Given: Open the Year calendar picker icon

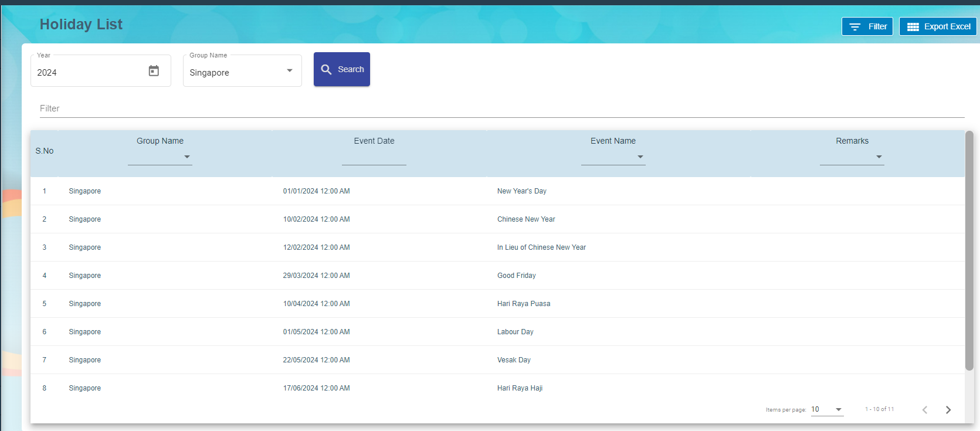Looking at the screenshot, I should (x=154, y=71).
